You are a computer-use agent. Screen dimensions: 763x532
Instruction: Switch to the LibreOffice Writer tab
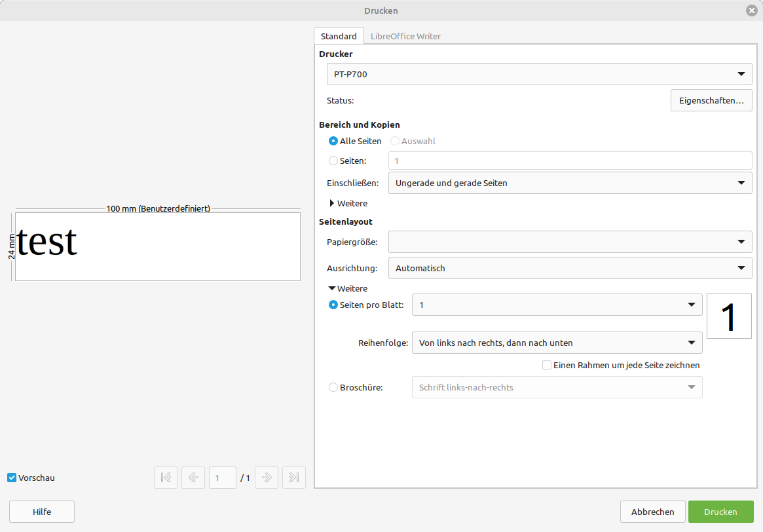pyautogui.click(x=406, y=36)
